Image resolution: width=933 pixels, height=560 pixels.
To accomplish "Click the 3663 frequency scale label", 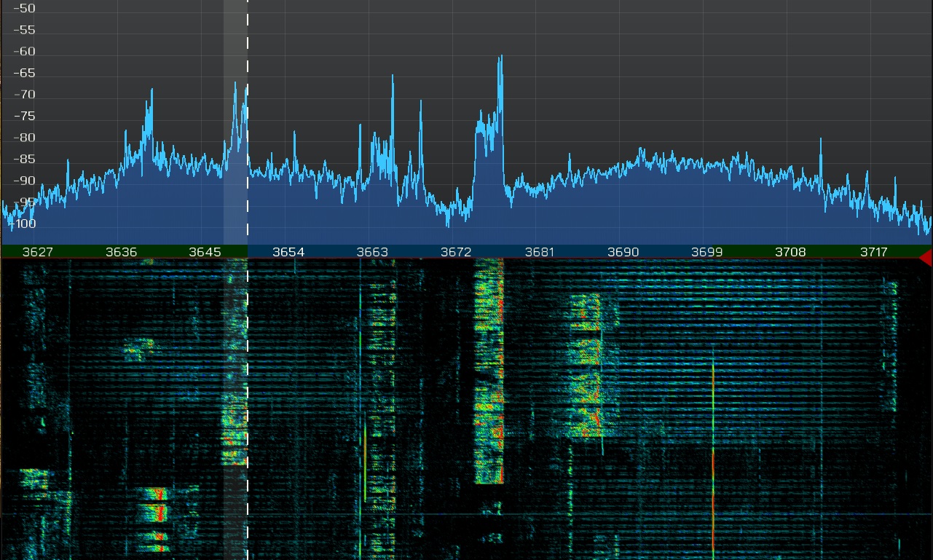I will (x=372, y=252).
